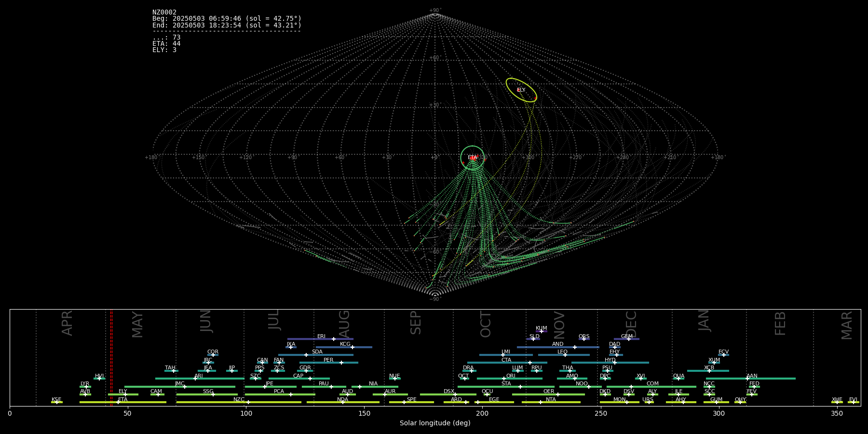Select the End: 20250503 18:23:54 line
Screen dimensions: 868x434
tap(227, 25)
